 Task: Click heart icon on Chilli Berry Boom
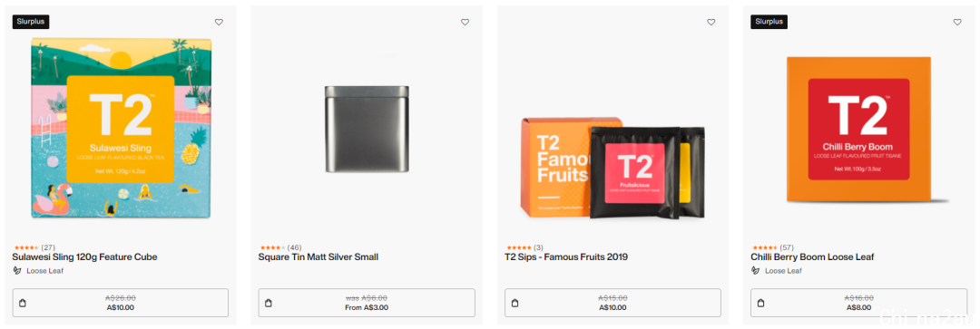click(x=957, y=22)
